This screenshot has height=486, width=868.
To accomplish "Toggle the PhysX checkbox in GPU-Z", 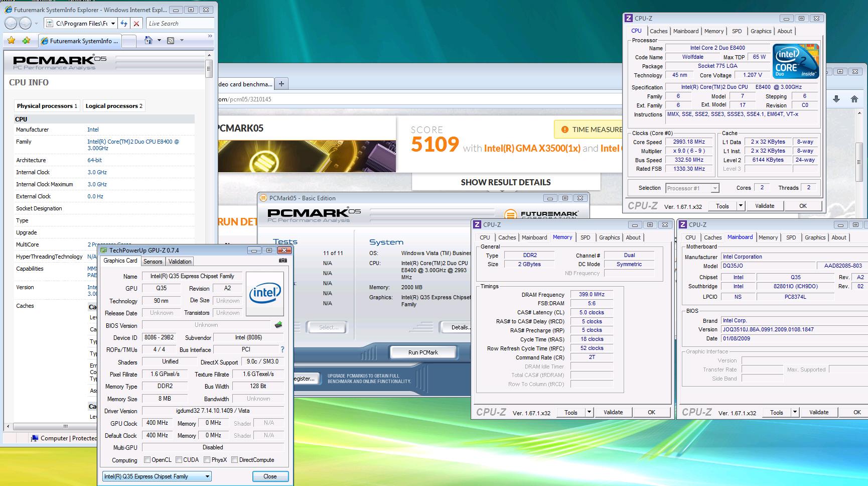I will pos(207,459).
